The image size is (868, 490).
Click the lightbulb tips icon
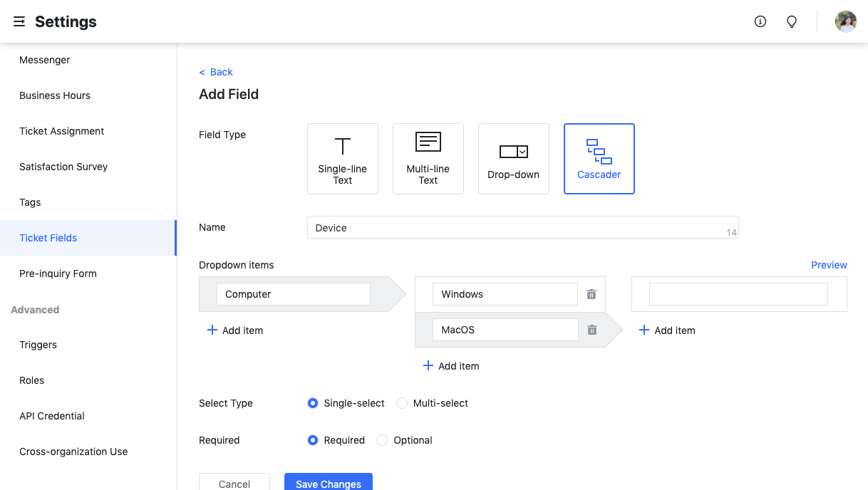point(792,21)
